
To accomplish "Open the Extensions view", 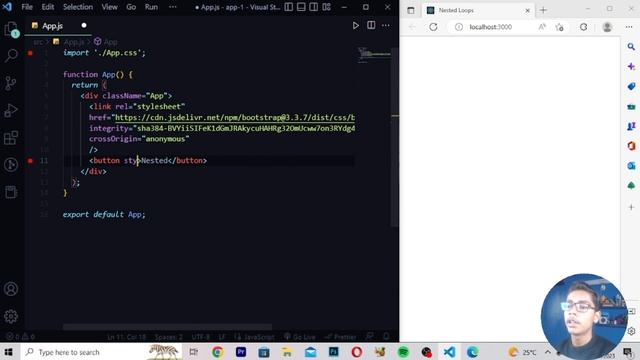I will tap(11, 138).
